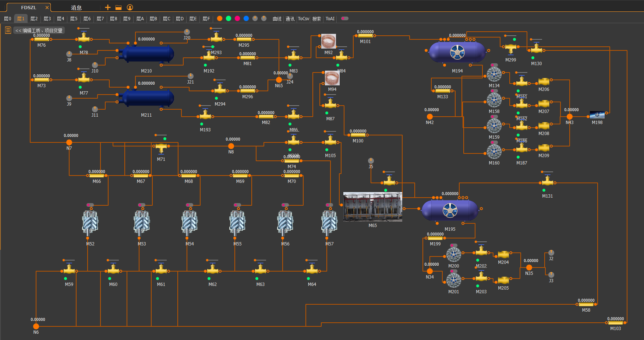644x340 pixels.
Task: Open the folder icon in top bar
Action: 118,7
